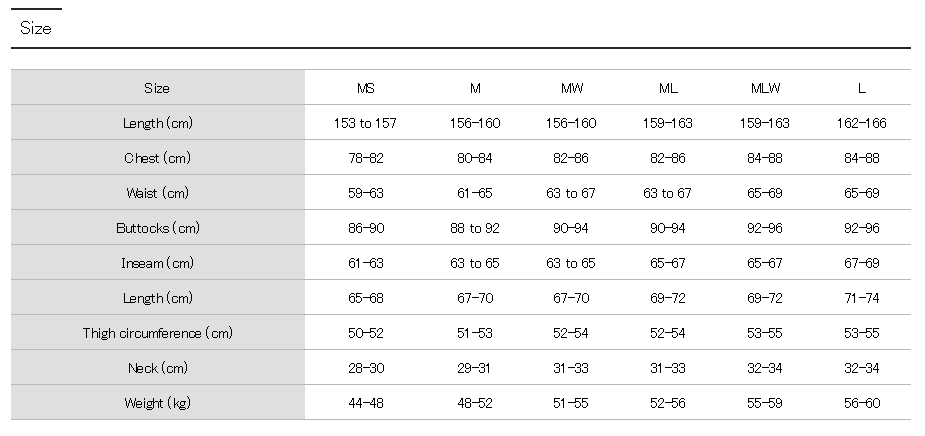This screenshot has height=436, width=925.
Task: Select the Neck (cm) row label
Action: click(157, 368)
